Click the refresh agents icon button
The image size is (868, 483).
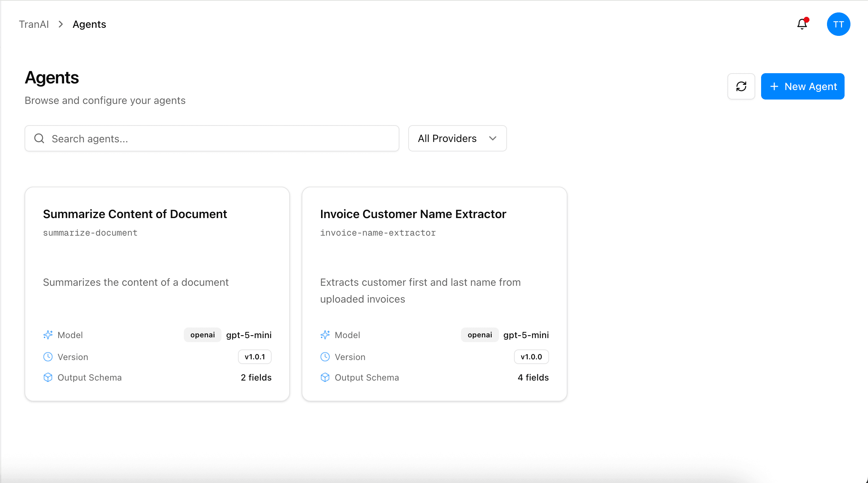point(741,86)
